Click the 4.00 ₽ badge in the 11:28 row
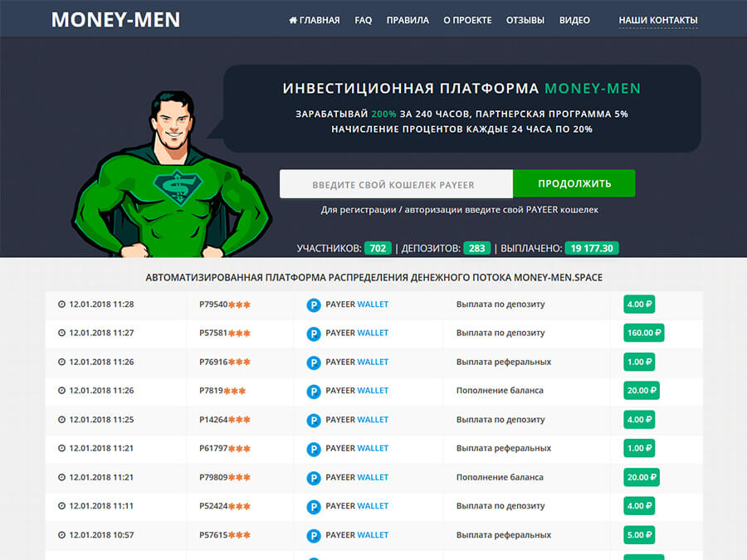The width and height of the screenshot is (747, 560). pos(639,304)
